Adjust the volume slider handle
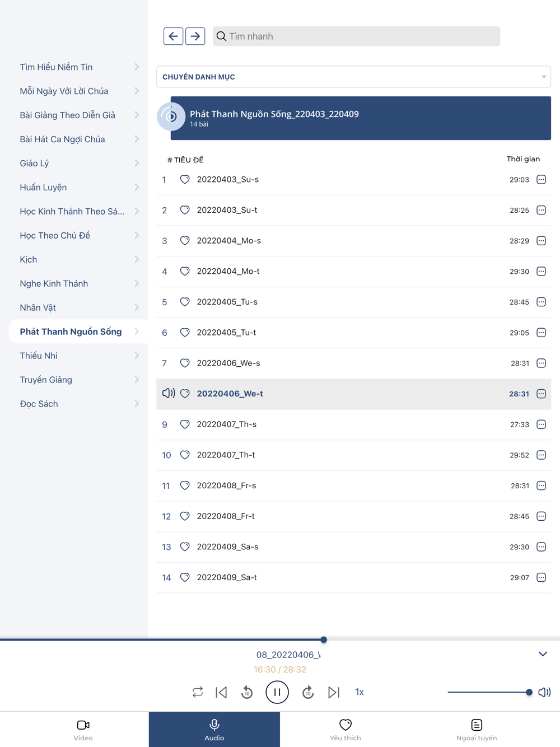This screenshot has width=560, height=747. 529,692
